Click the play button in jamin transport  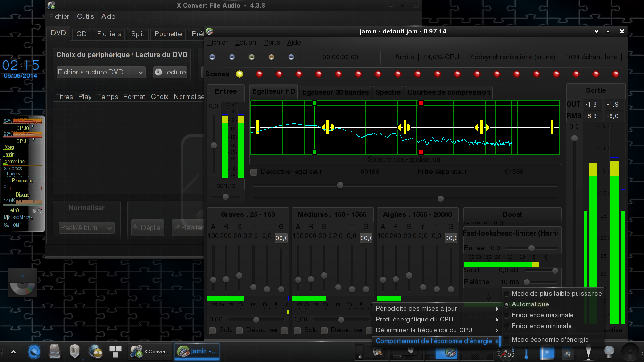pos(252,57)
